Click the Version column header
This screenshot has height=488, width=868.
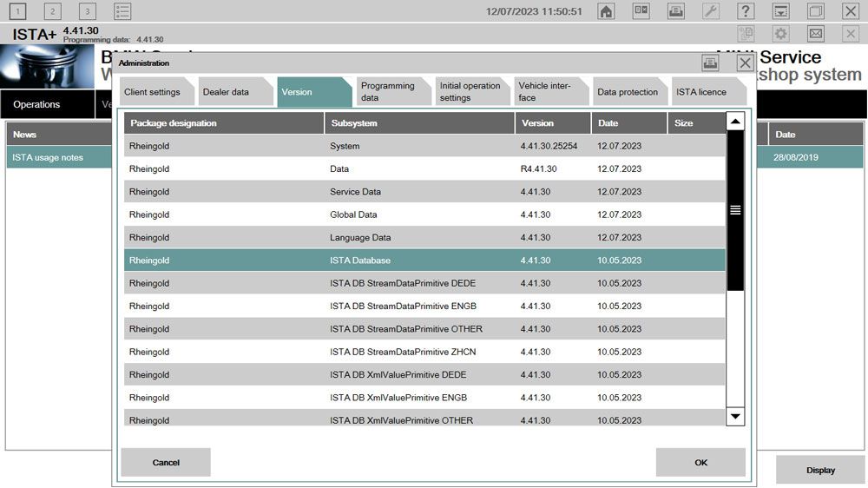tap(553, 123)
